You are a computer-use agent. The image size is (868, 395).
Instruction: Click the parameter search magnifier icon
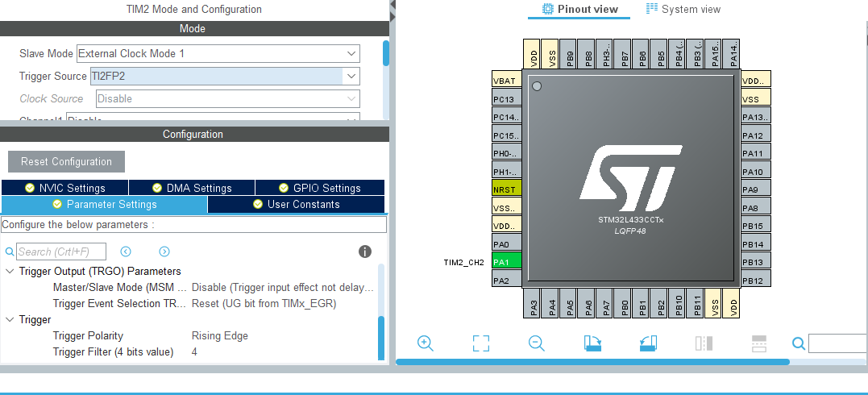10,252
